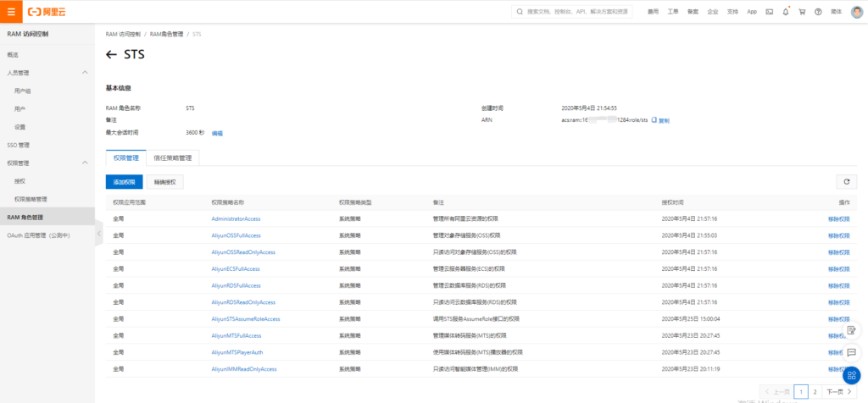Select pagination page 1

click(800, 392)
